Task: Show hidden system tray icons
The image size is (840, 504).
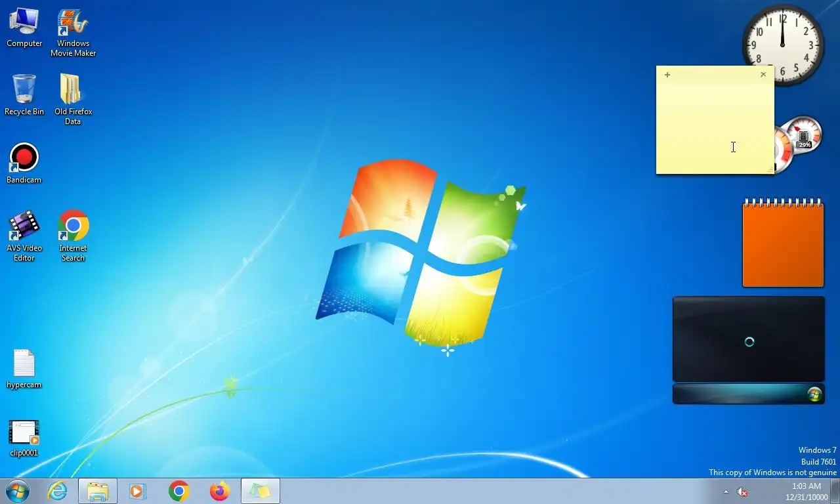Action: point(726,492)
